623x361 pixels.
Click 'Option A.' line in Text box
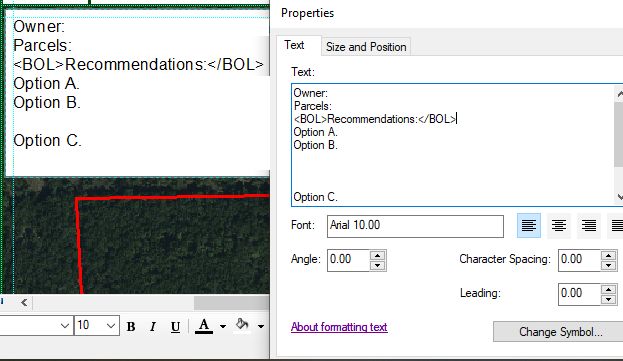click(315, 132)
